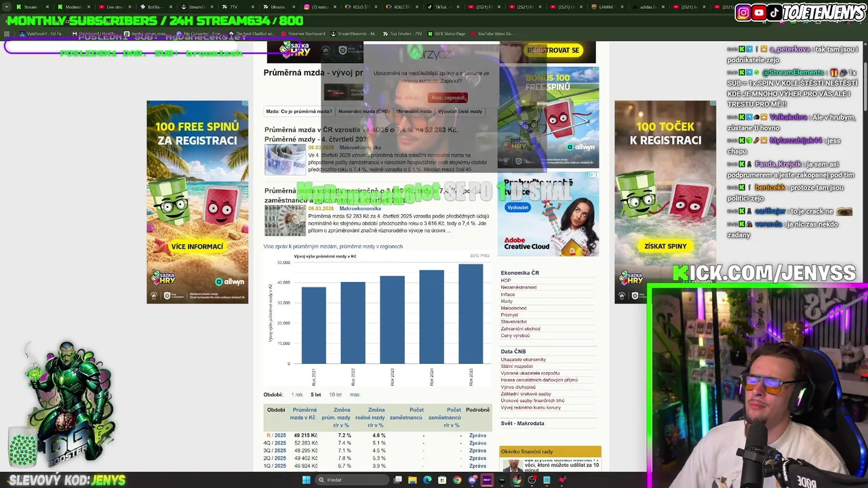Select the 5 let chart period
Screen dimensions: 868x488
click(x=316, y=394)
